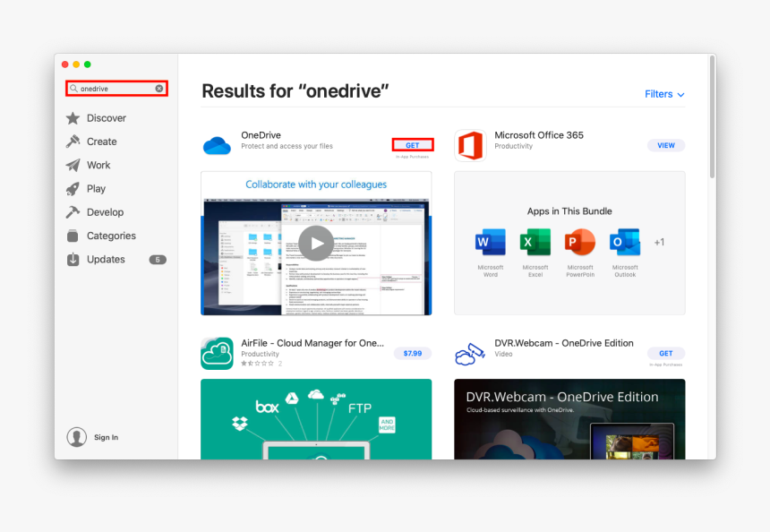Screen dimensions: 770x532
Task: Open the Updates section label
Action: 106,260
